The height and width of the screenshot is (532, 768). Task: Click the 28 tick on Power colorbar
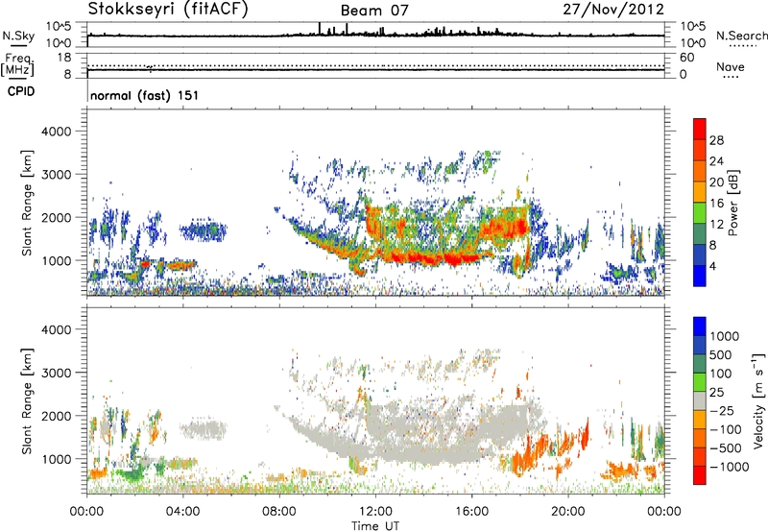tap(716, 140)
